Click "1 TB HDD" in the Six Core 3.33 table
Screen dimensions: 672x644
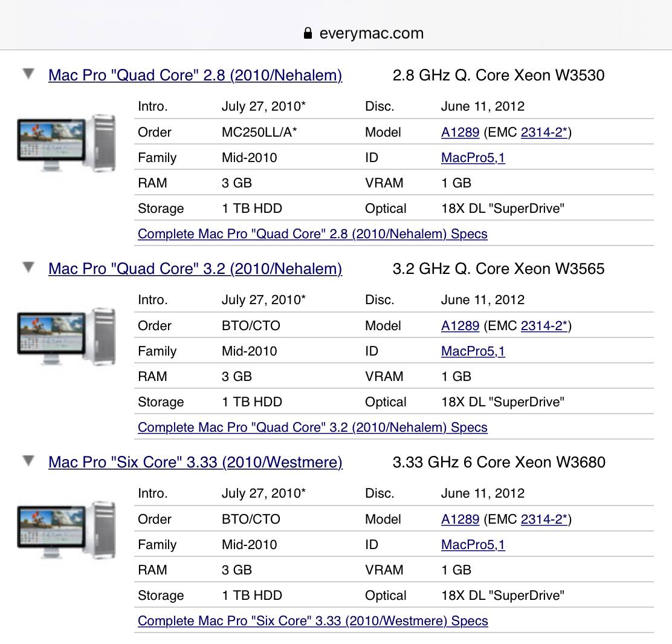252,595
